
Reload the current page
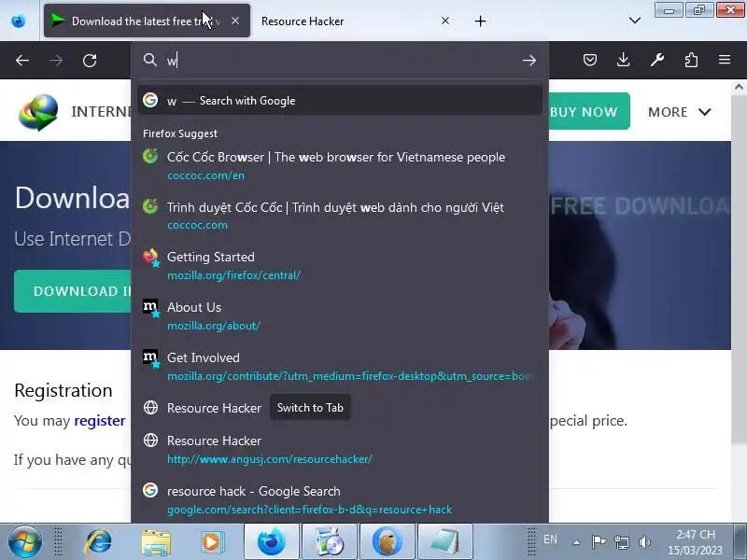(90, 61)
